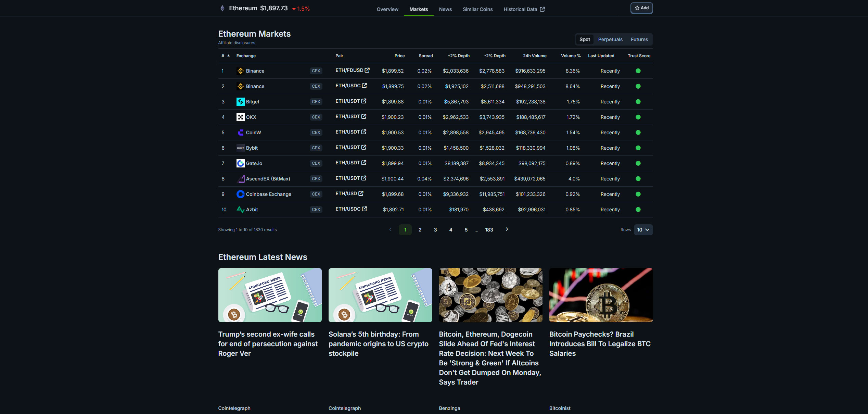Open Binance ETH/USDC external link icon
Image resolution: width=868 pixels, height=414 pixels.
coord(364,86)
